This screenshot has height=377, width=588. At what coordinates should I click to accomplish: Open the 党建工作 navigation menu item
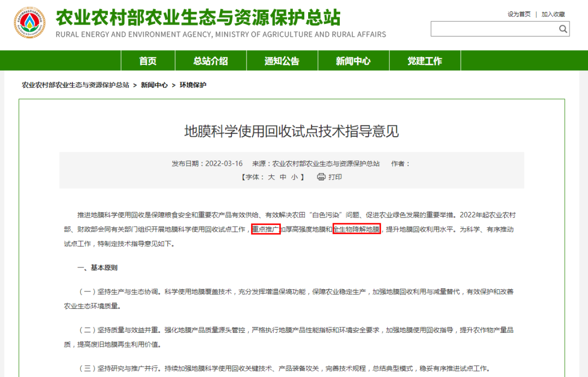pyautogui.click(x=425, y=60)
